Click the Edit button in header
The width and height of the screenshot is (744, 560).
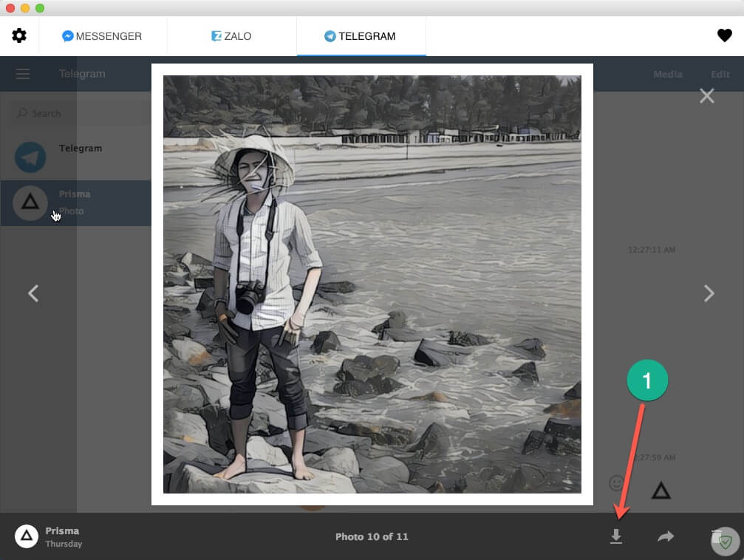[x=720, y=74]
